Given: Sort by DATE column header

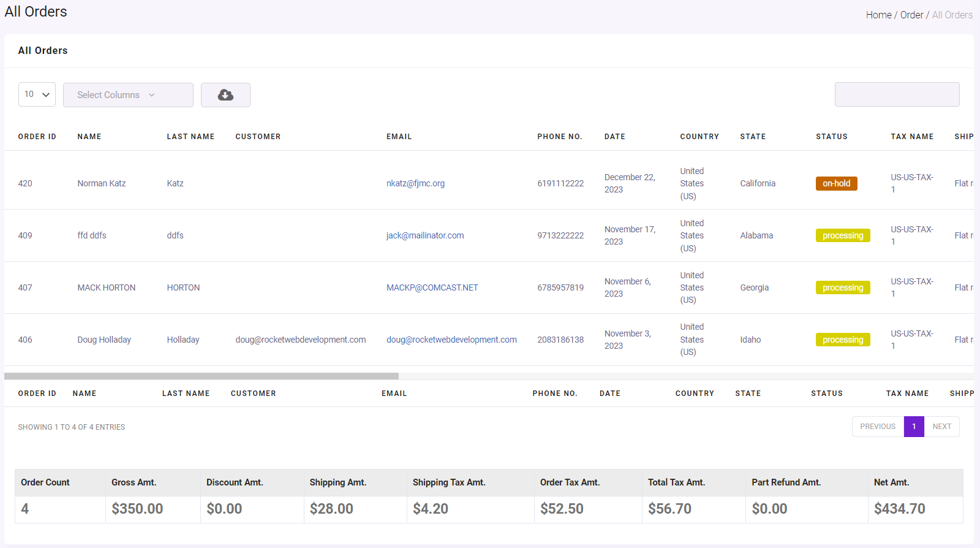Looking at the screenshot, I should click(615, 137).
